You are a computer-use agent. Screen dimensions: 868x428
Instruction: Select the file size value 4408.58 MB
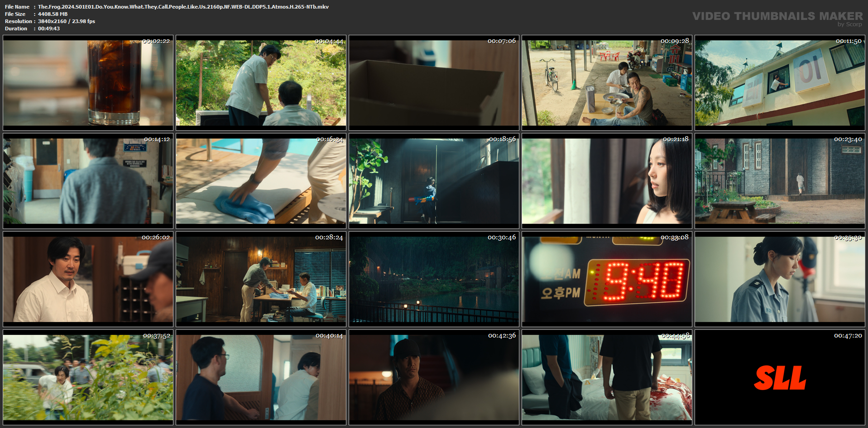point(53,14)
